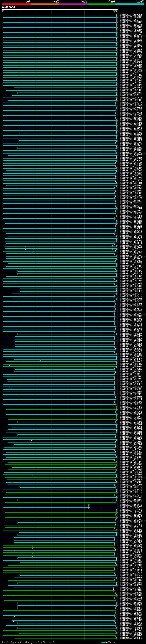Select hit label UniRef100_A8BLP7
Viewport: 146px width, 644px height.
pos(131,334)
